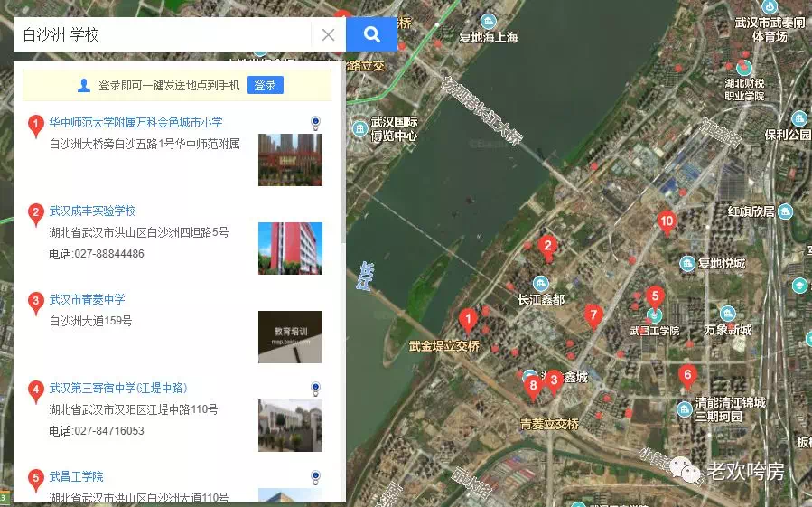The width and height of the screenshot is (812, 507).
Task: Click list marker 4 beside 武汉第三寄宿中学
Action: (36, 391)
